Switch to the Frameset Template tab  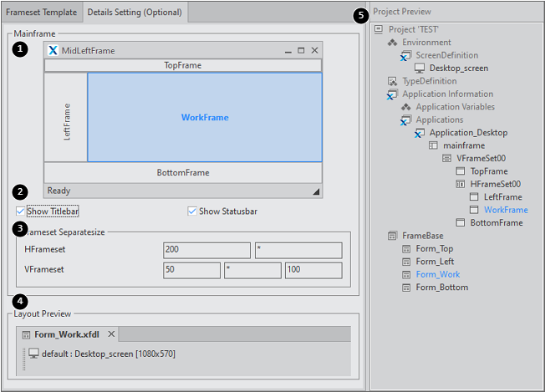click(x=41, y=13)
